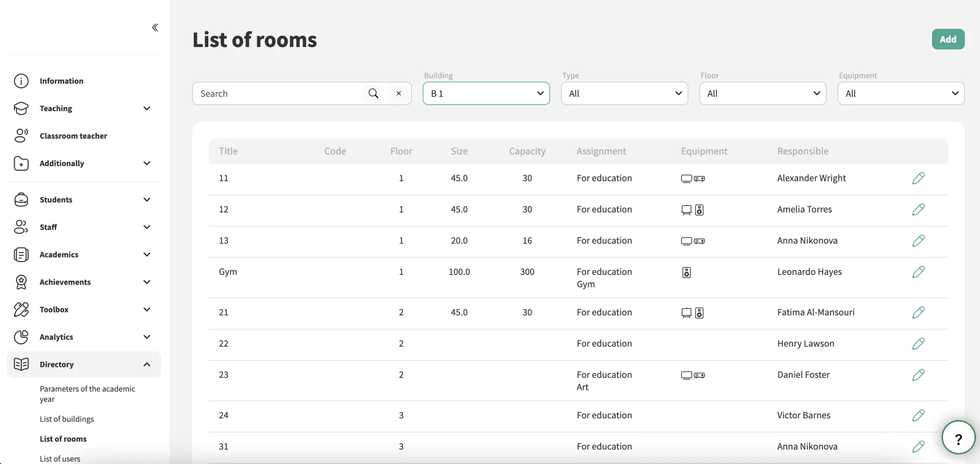Click the Analytics pie chart icon
Viewport: 980px width, 464px height.
[21, 337]
